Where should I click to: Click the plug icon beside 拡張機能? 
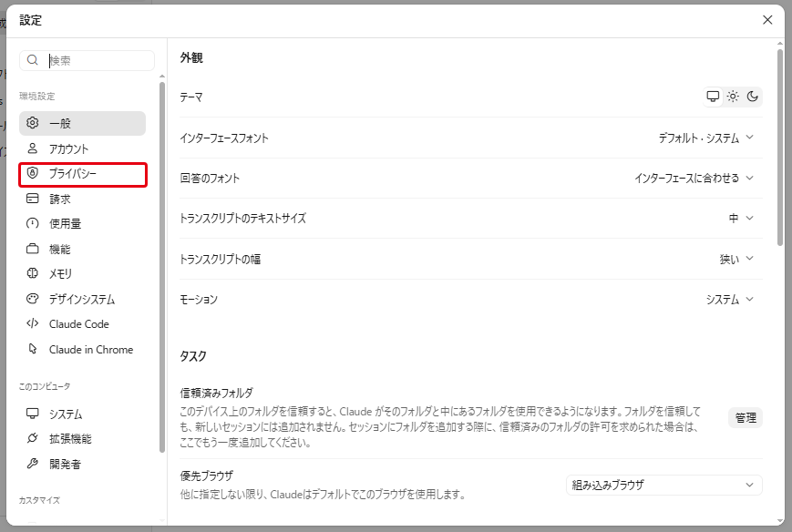pyautogui.click(x=32, y=438)
